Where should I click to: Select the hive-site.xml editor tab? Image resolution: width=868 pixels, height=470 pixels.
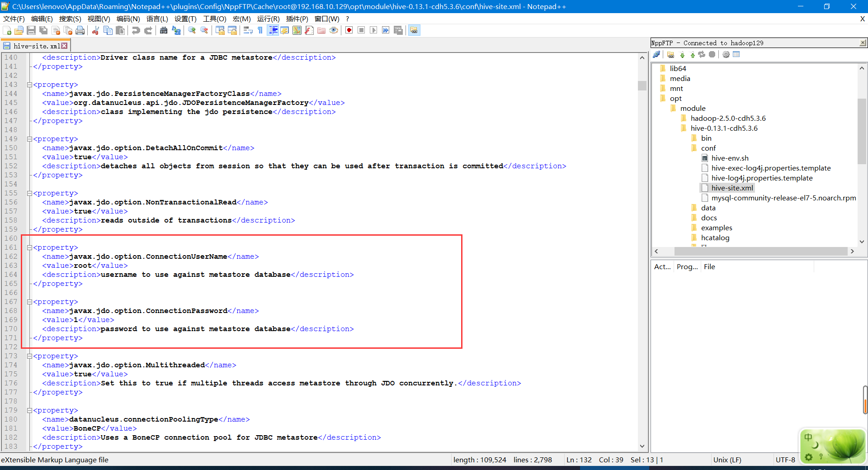tap(36, 46)
